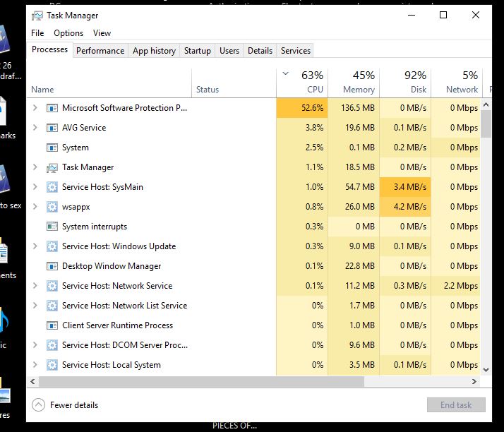Sort by the CPU column header
Image resolution: width=504 pixels, height=432 pixels.
[302, 83]
